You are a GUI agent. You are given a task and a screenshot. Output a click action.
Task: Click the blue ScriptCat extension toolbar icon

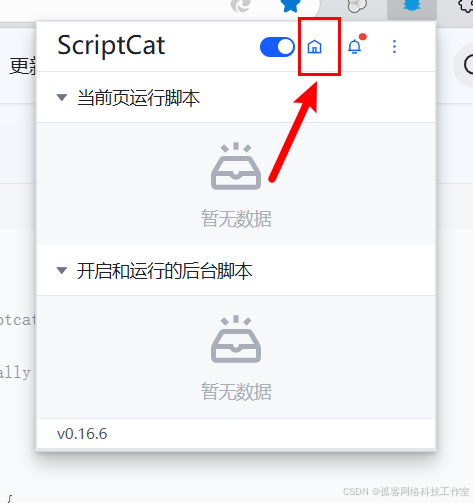[412, 6]
